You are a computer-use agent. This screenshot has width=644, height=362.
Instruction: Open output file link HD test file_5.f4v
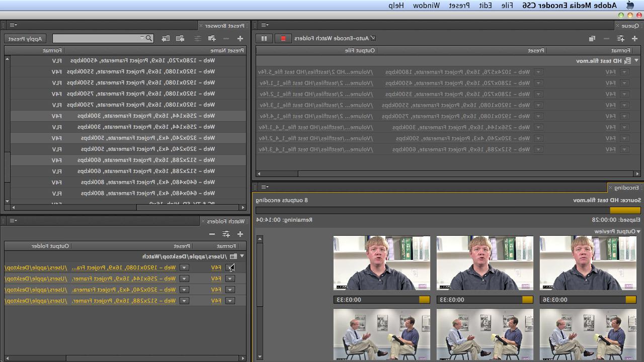point(316,72)
